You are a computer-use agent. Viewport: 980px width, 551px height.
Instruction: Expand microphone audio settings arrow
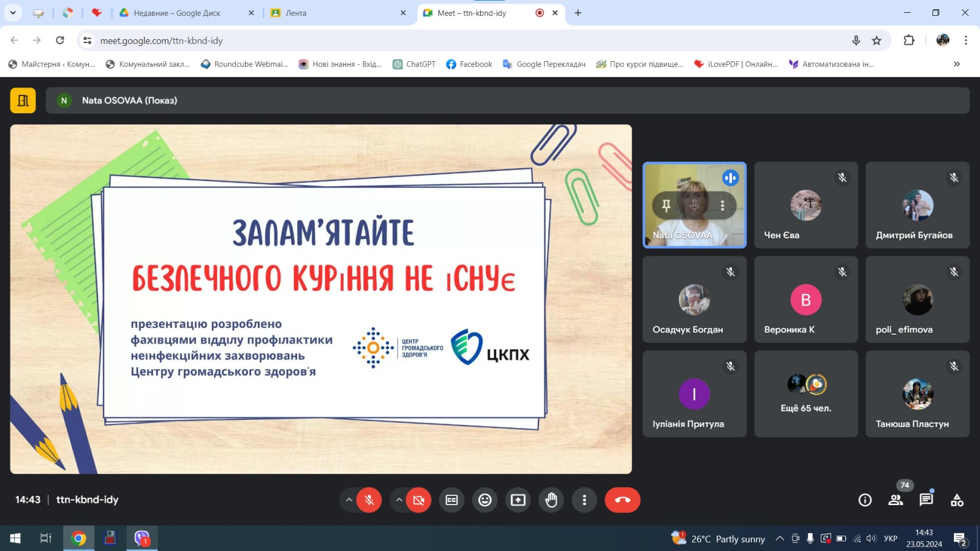(349, 500)
